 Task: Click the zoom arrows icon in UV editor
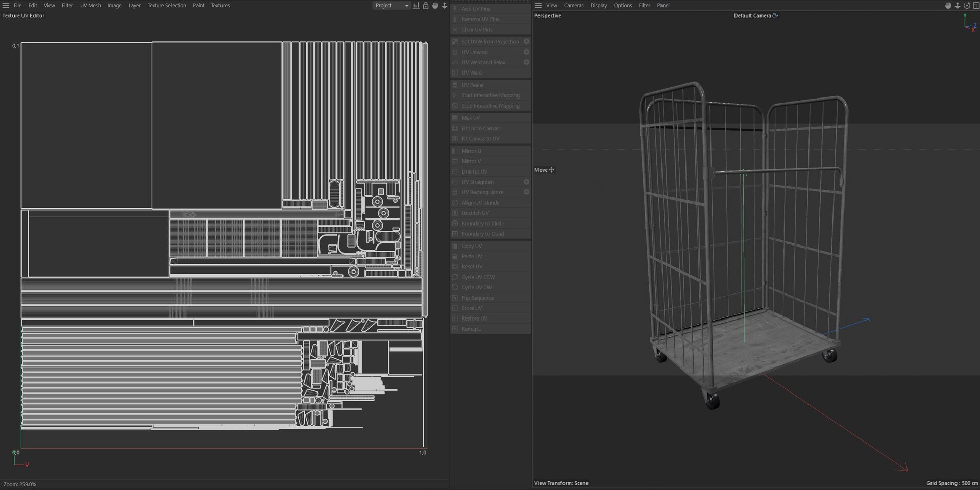click(445, 5)
